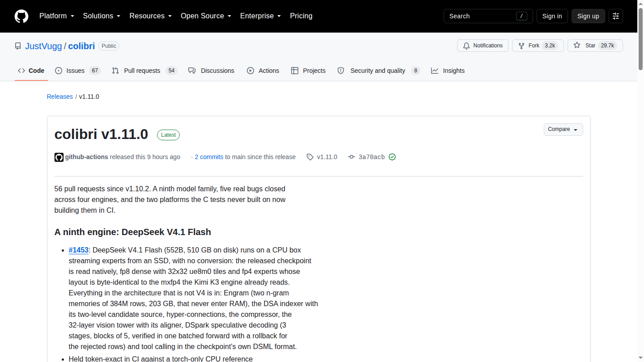Click the Pull requests branch icon

[x=115, y=71]
